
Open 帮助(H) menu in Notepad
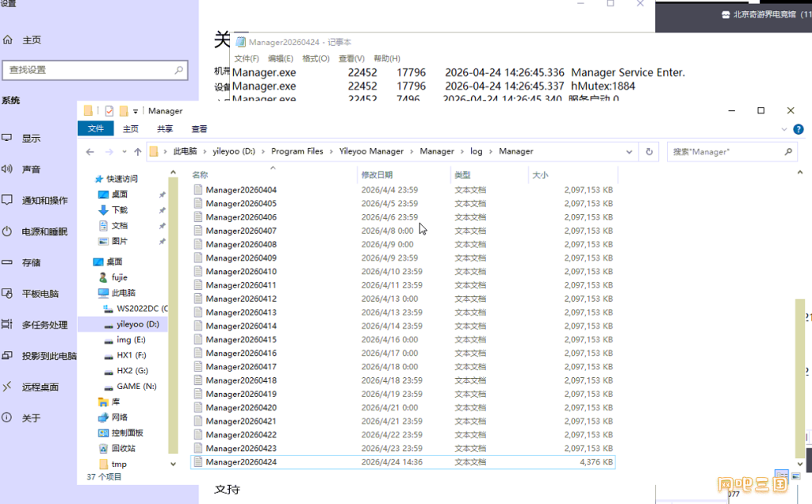(387, 59)
